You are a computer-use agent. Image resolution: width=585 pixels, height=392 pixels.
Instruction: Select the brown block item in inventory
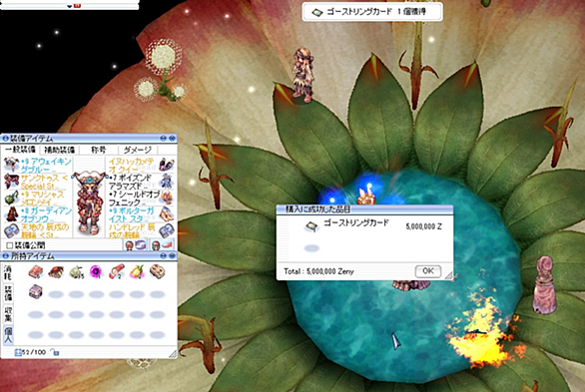coord(157,272)
